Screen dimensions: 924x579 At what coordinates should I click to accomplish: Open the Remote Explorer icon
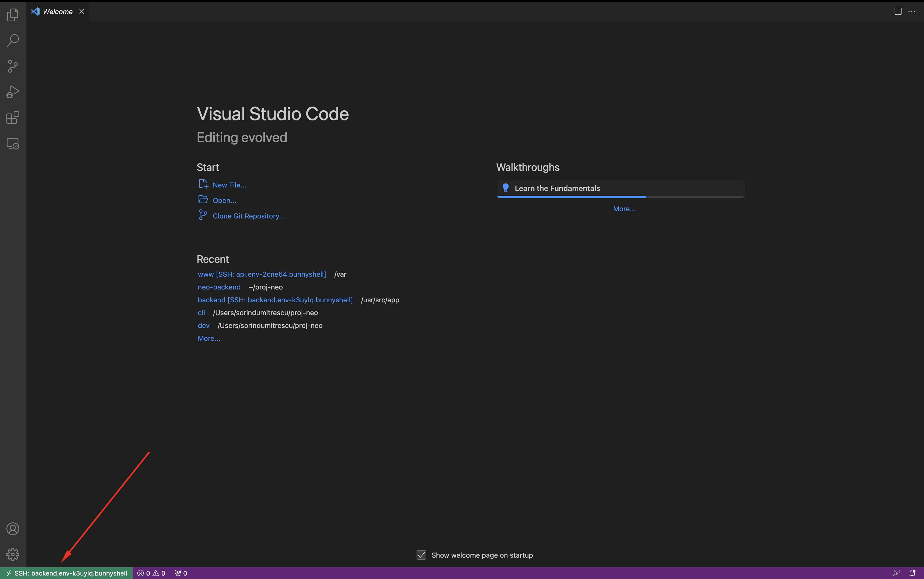(13, 144)
